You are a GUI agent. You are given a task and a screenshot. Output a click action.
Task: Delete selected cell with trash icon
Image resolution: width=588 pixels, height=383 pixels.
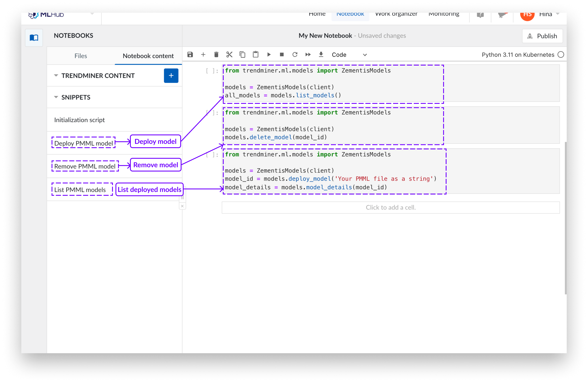[x=216, y=54]
